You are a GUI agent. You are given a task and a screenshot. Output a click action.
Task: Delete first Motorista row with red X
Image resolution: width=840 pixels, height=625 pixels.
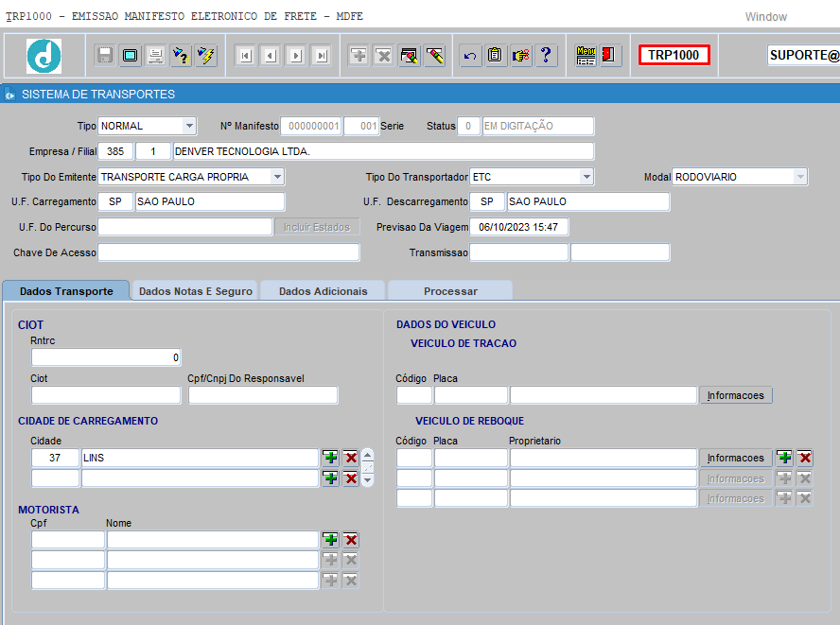tap(351, 540)
